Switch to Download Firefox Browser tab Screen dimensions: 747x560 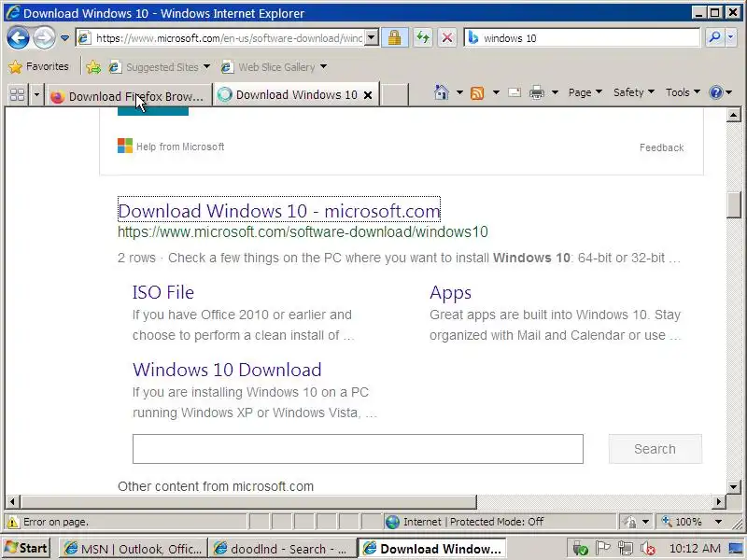coord(129,96)
